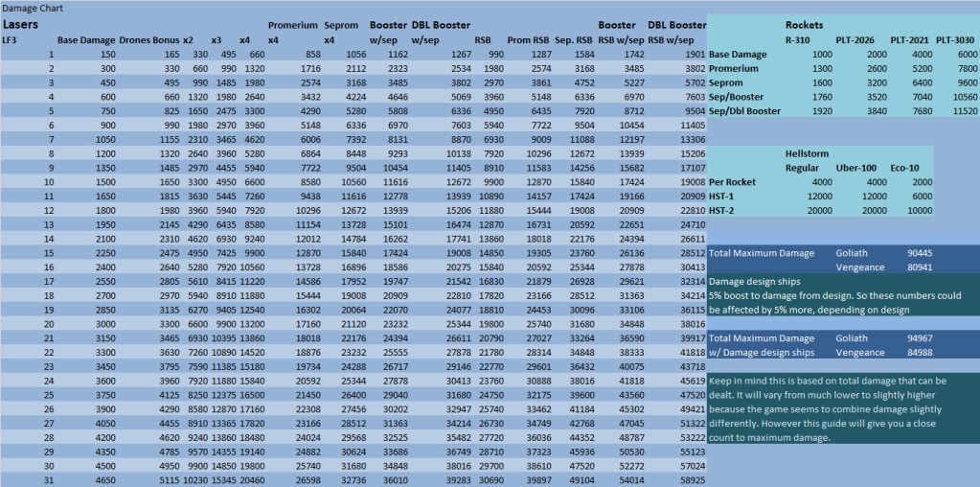Select the 'PLT-2026' rocket column header
Image resolution: width=980 pixels, height=487 pixels.
coord(856,40)
